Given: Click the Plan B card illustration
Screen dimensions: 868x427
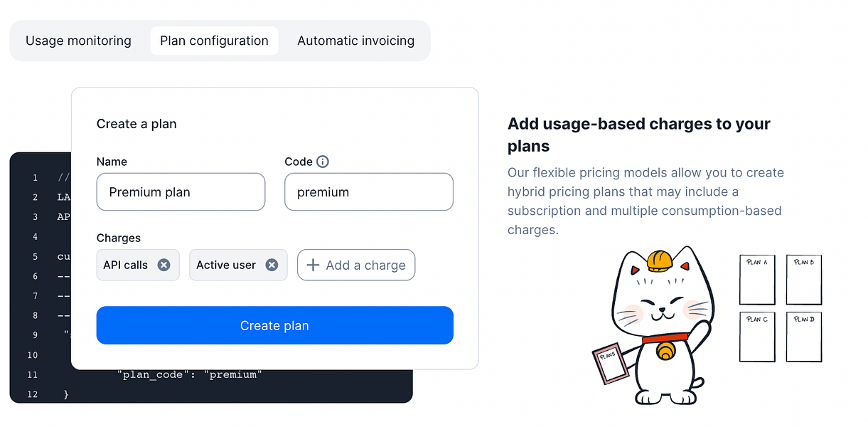Looking at the screenshot, I should [x=804, y=280].
